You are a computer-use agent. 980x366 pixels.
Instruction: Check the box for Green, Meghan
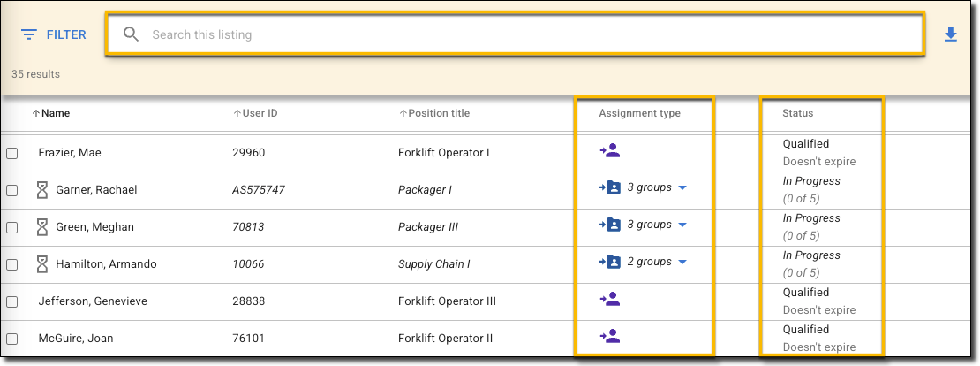(x=12, y=227)
